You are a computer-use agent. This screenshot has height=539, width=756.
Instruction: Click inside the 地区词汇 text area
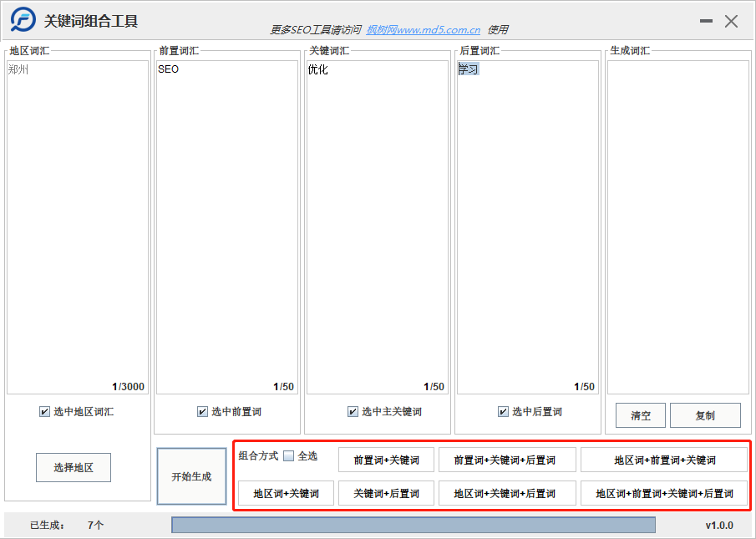(x=78, y=227)
